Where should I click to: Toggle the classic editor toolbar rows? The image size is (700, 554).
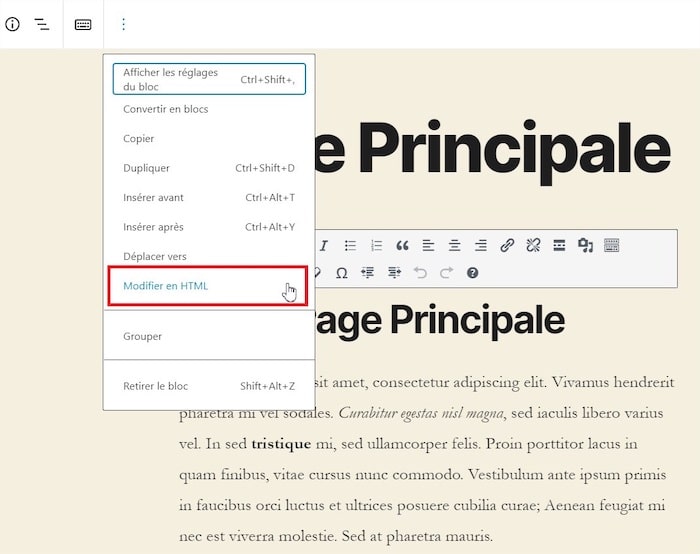[x=612, y=245]
